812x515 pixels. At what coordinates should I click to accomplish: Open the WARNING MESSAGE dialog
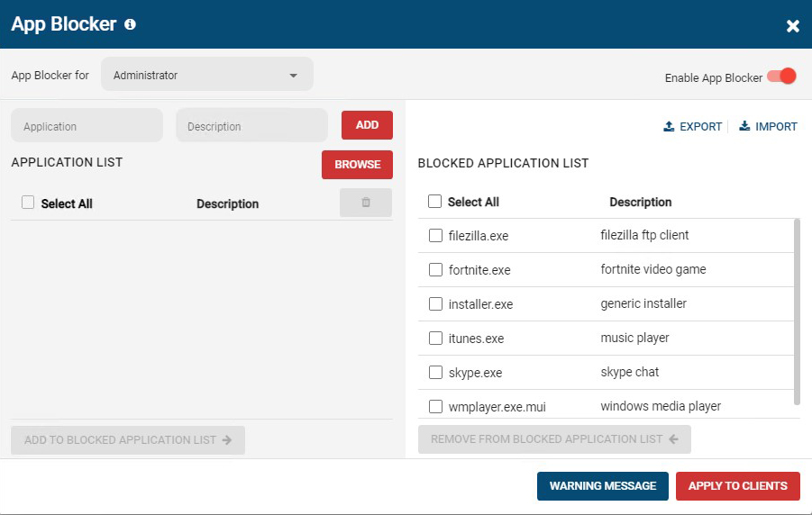coord(602,486)
